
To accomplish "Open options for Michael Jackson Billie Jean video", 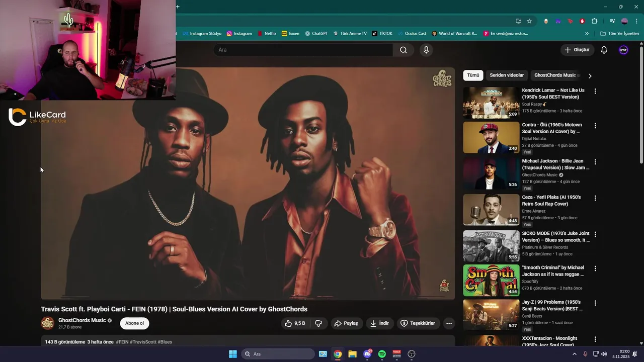I will point(595,162).
